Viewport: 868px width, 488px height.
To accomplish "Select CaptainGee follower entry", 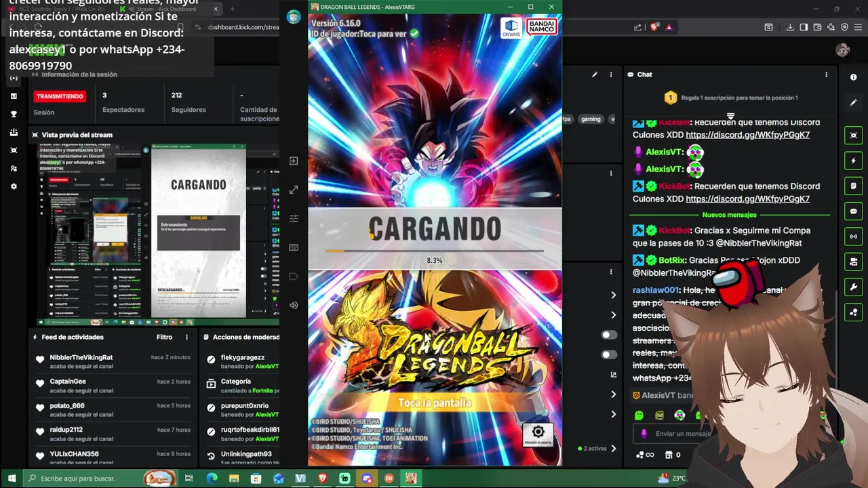I will pyautogui.click(x=113, y=386).
